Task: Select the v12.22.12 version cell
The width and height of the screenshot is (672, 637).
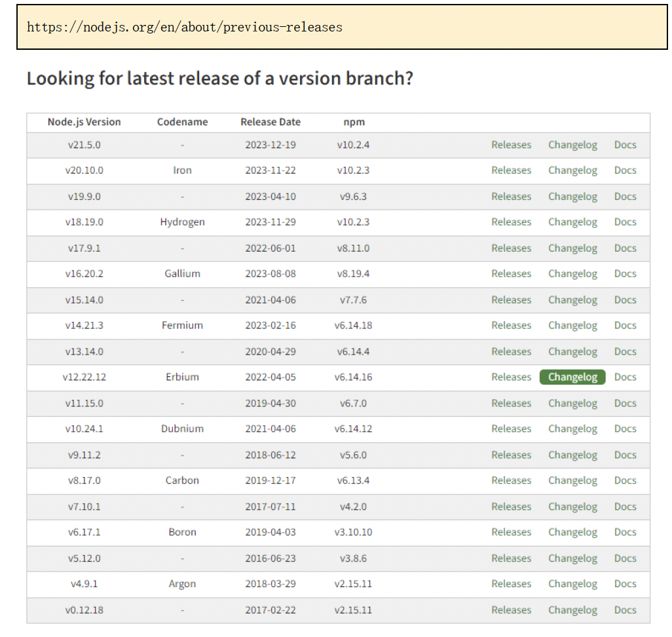Action: pos(84,377)
